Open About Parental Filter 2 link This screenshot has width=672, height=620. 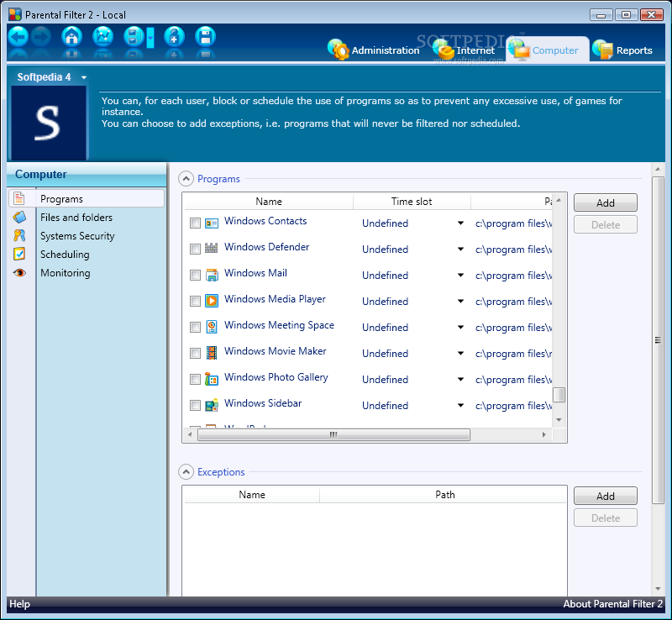tap(613, 604)
